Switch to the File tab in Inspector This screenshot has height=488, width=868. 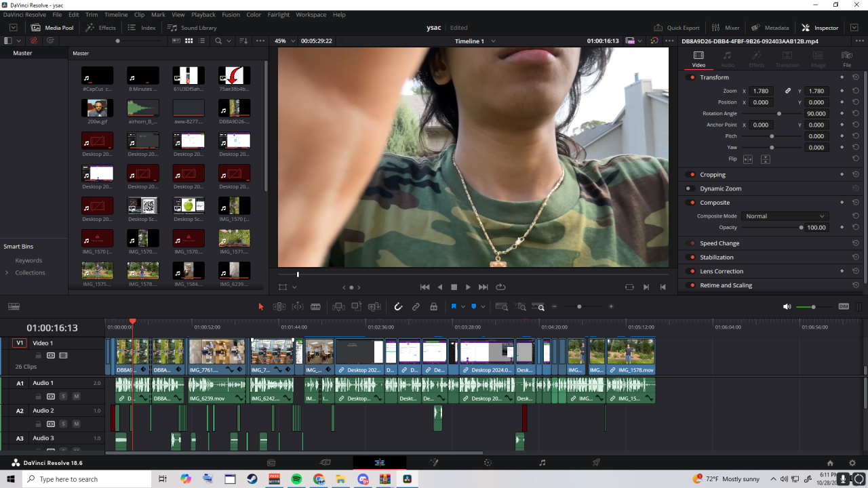[846, 59]
